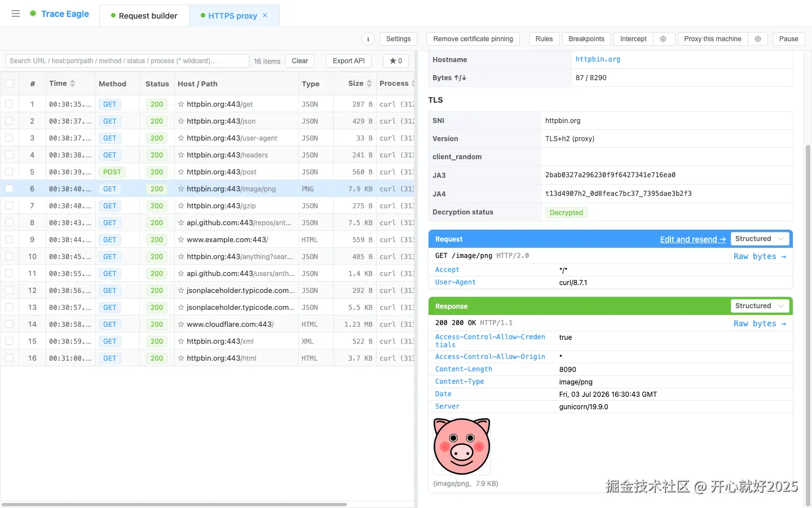This screenshot has height=508, width=812.
Task: Star the httpbin.org:443/xml request
Action: [181, 341]
